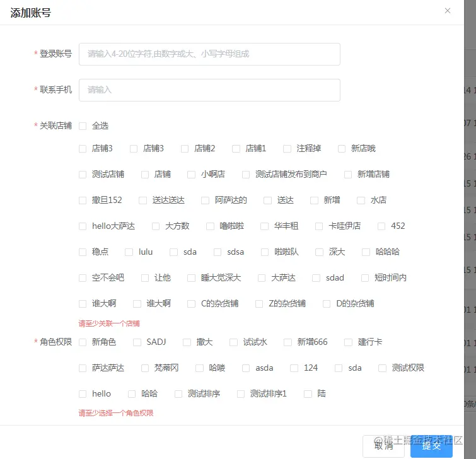Check the 哈哈 role checkbox
This screenshot has height=459, width=476.
click(x=132, y=394)
